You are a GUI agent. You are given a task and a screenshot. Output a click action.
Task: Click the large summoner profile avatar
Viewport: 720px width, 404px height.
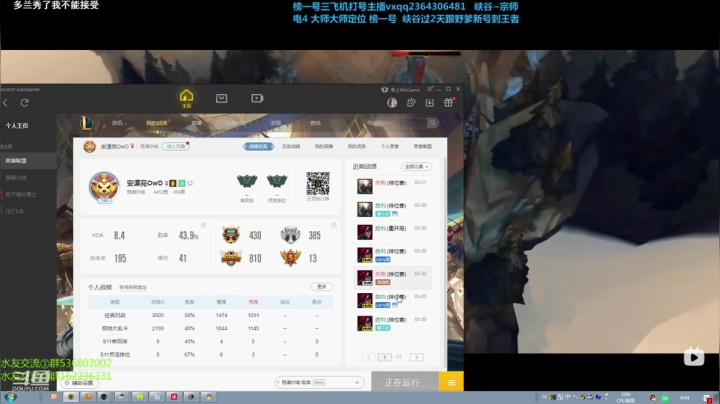pos(104,187)
